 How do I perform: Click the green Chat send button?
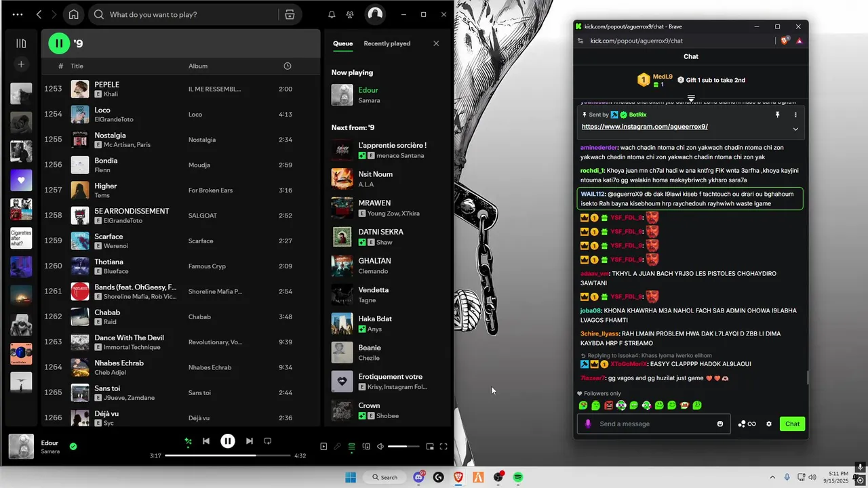click(x=792, y=424)
